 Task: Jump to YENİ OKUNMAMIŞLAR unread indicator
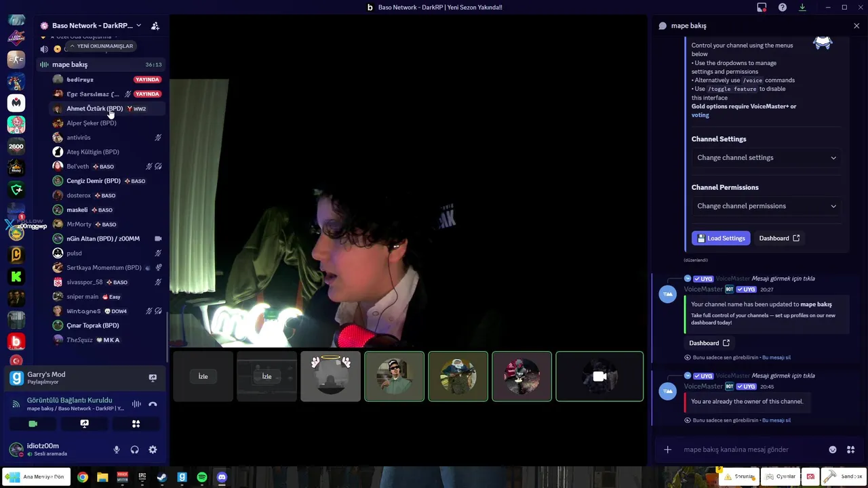(x=102, y=46)
